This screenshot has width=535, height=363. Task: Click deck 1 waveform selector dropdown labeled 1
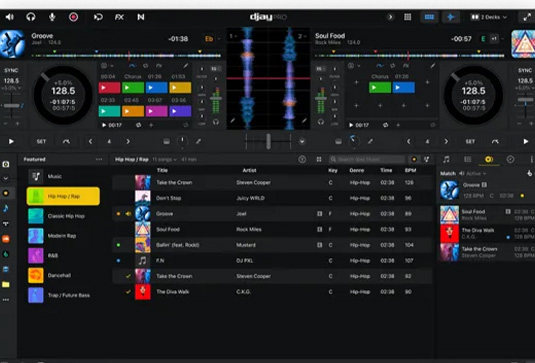point(233,36)
